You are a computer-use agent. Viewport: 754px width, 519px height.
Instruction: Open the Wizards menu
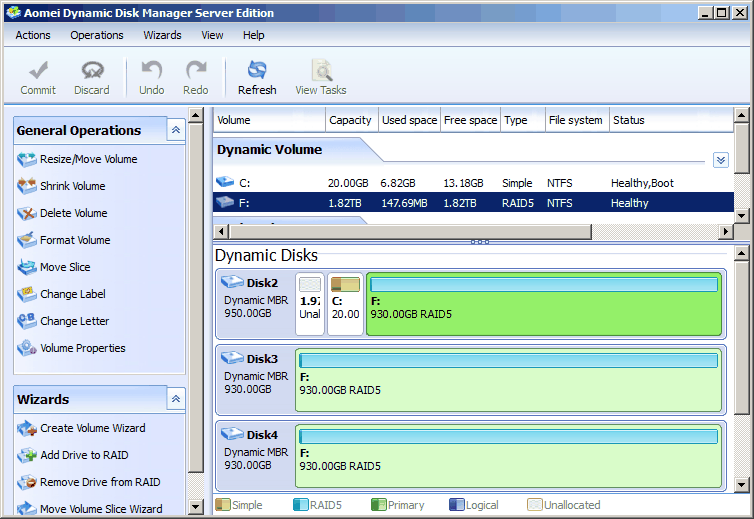[162, 35]
